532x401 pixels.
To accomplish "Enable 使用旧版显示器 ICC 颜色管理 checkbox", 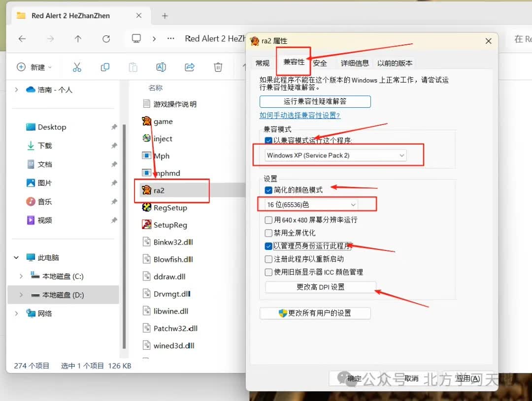I will coord(268,272).
